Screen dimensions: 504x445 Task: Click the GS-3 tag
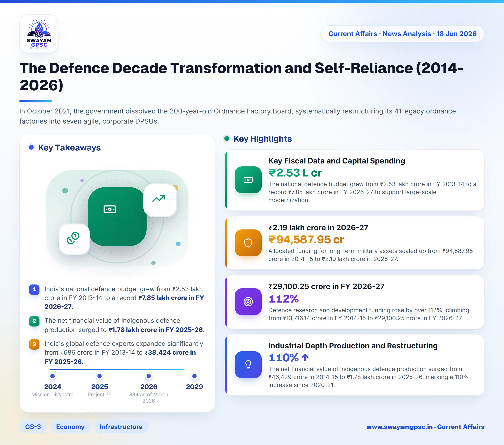[33, 427]
